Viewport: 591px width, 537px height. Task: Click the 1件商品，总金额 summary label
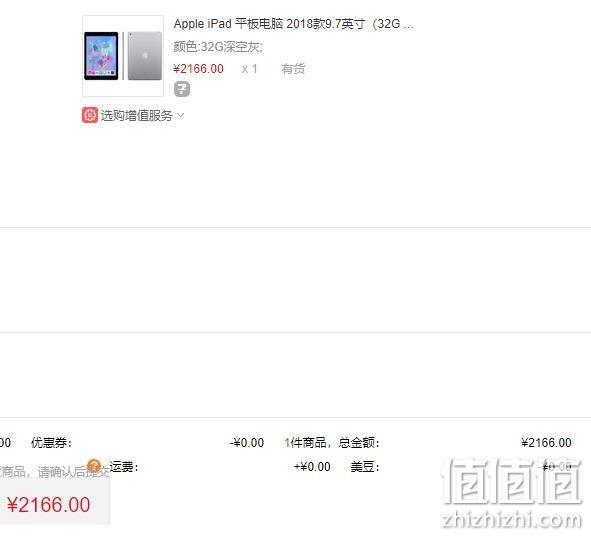click(332, 442)
